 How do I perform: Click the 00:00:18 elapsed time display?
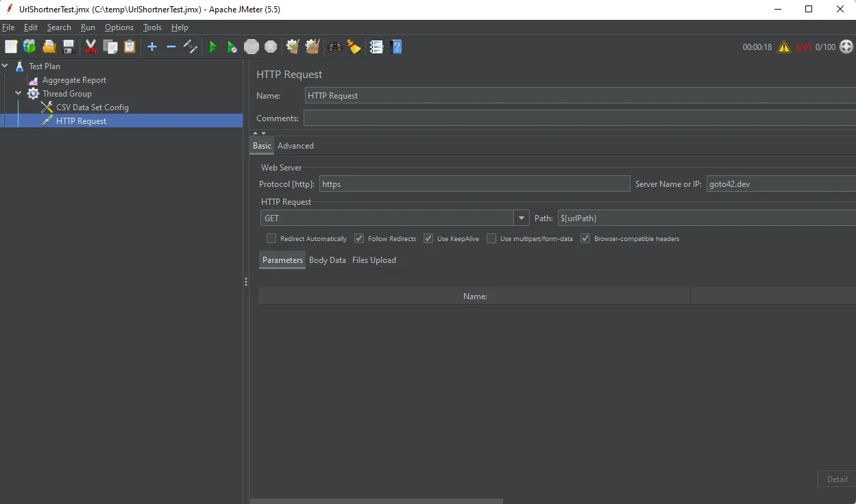coord(757,47)
